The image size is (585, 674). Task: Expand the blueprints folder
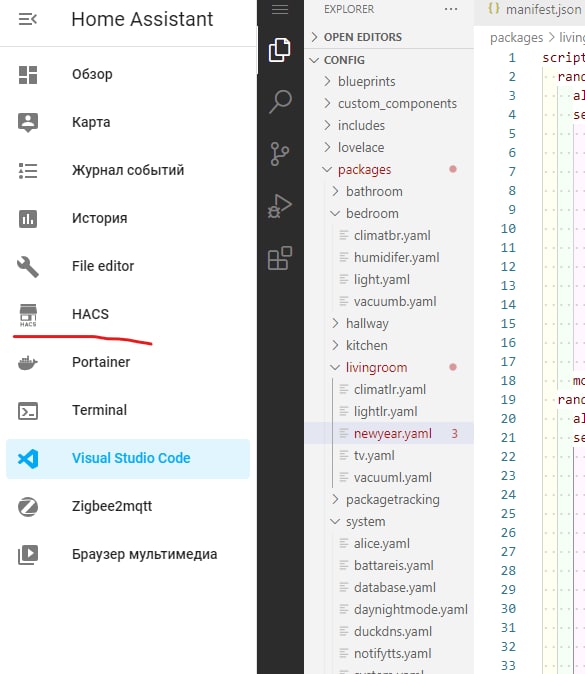pyautogui.click(x=328, y=81)
